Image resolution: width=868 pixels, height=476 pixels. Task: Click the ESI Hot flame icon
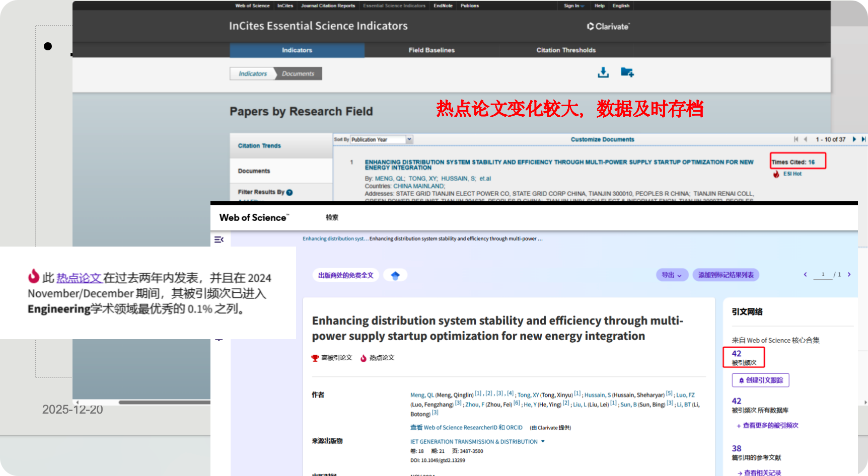point(776,174)
